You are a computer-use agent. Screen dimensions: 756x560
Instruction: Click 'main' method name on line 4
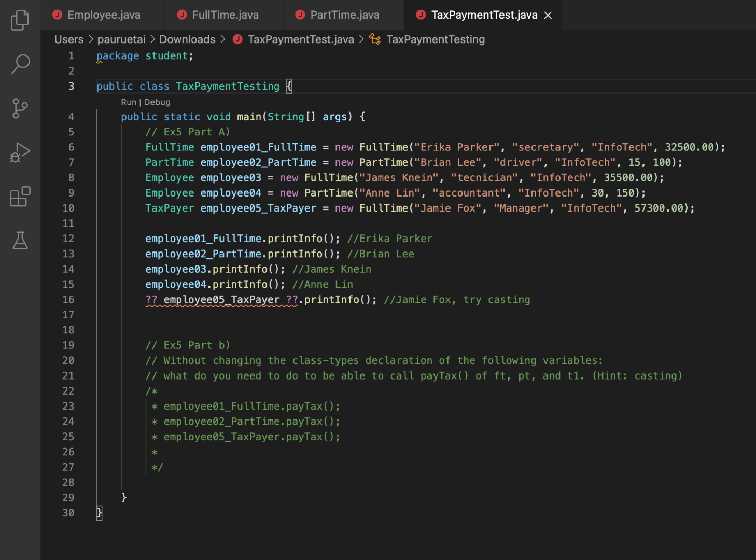pos(249,117)
